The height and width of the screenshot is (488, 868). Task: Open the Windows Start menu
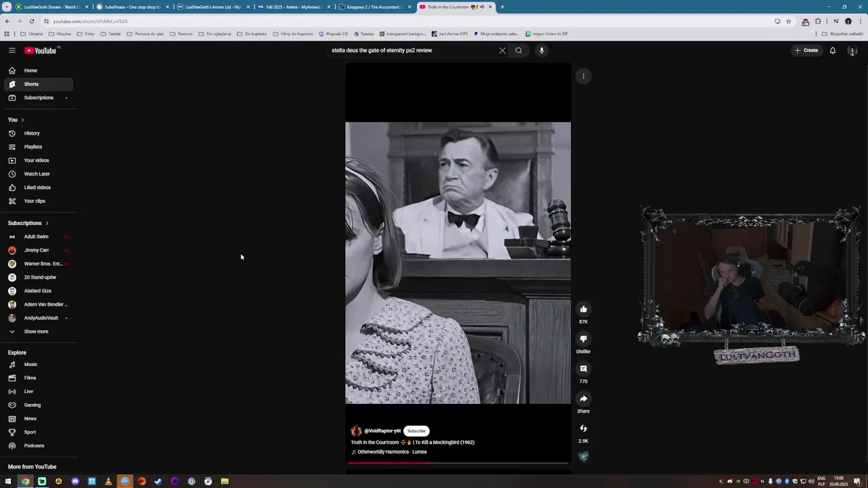coord(8,482)
